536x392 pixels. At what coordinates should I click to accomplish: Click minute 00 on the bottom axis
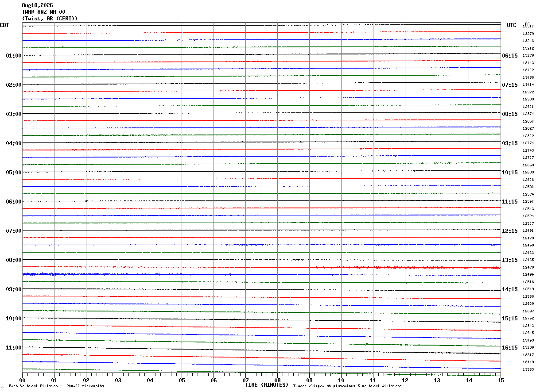click(22, 380)
